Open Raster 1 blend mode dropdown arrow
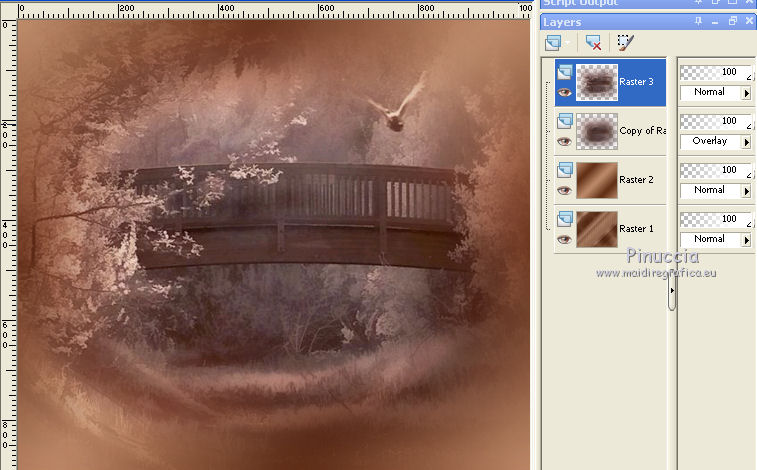 tap(747, 240)
